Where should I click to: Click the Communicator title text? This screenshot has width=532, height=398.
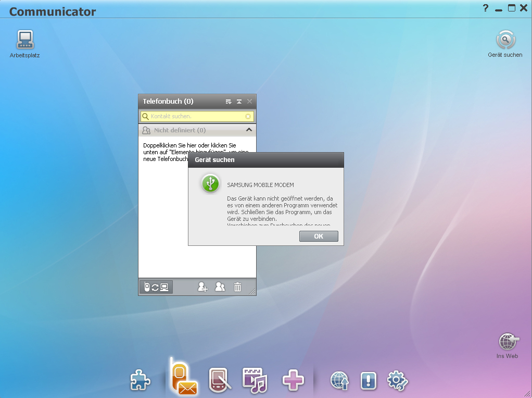click(53, 11)
